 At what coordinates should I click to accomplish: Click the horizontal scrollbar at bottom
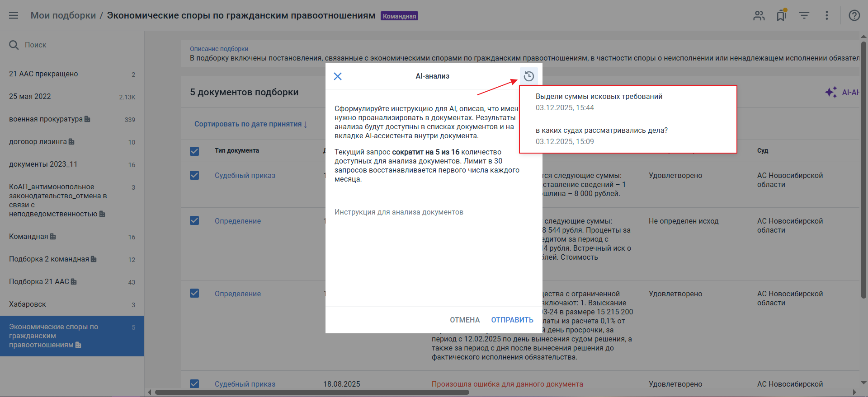point(312,392)
